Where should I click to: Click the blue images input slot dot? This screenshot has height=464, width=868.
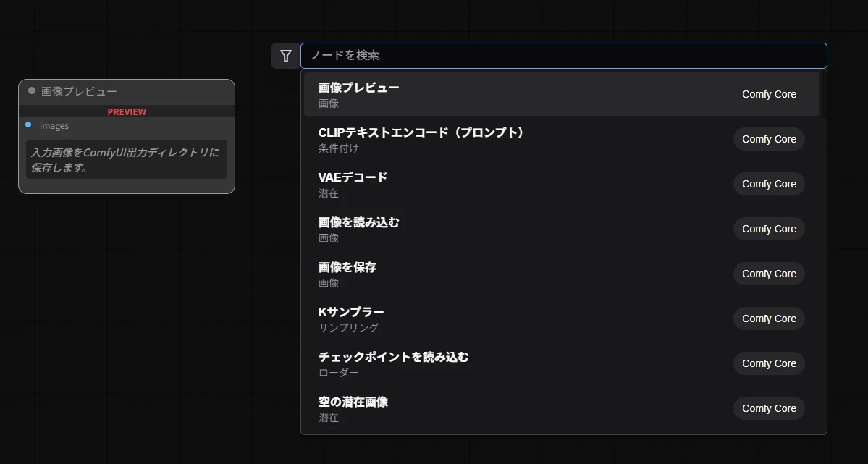[x=28, y=125]
